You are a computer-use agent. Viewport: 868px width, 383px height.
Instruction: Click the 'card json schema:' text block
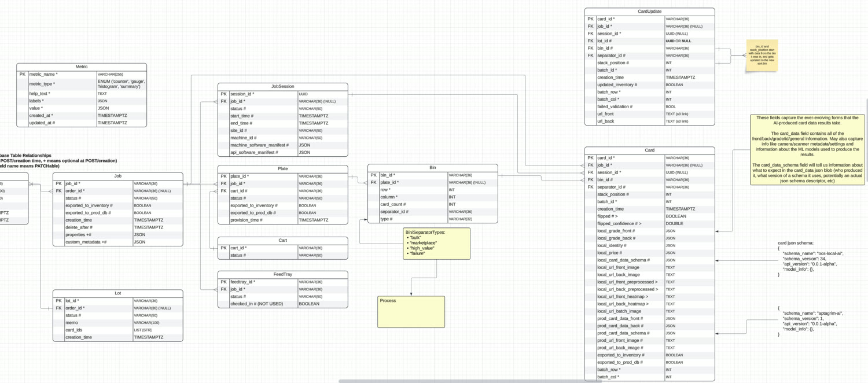pos(811,259)
